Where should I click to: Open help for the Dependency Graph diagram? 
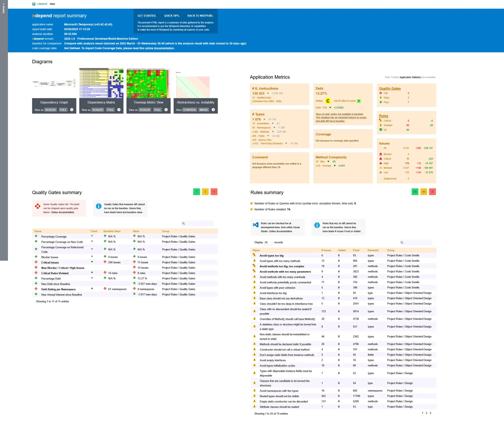pyautogui.click(x=71, y=110)
